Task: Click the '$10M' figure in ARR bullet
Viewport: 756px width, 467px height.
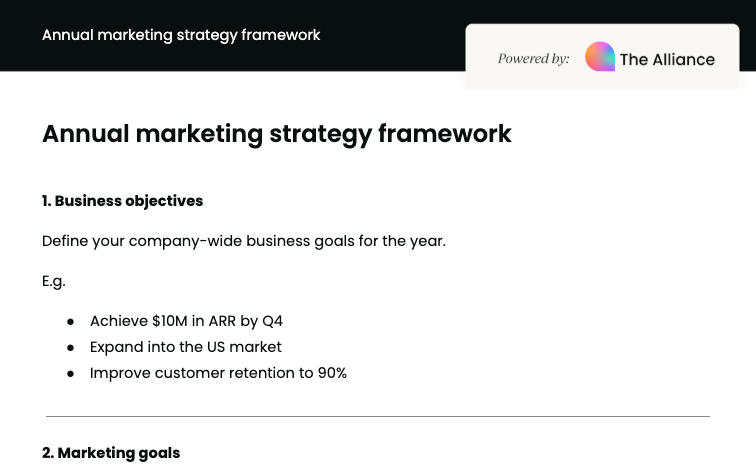Action: pyautogui.click(x=169, y=321)
